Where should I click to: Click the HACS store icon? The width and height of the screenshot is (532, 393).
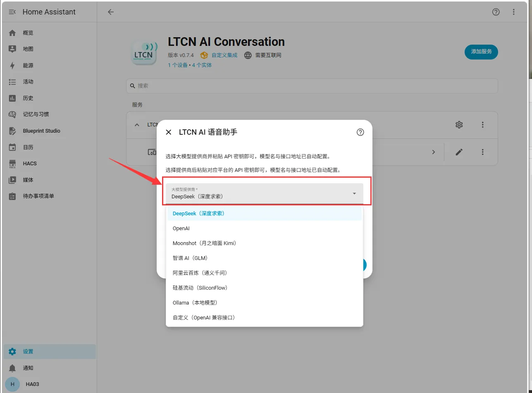coord(12,164)
